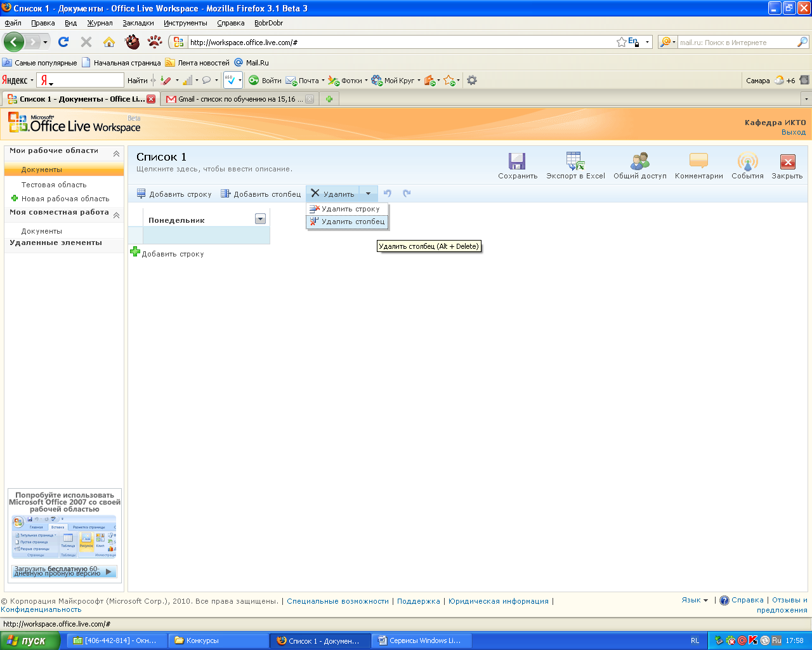Open Mail.Ru bookmark
The width and height of the screenshot is (812, 650).
click(x=252, y=63)
